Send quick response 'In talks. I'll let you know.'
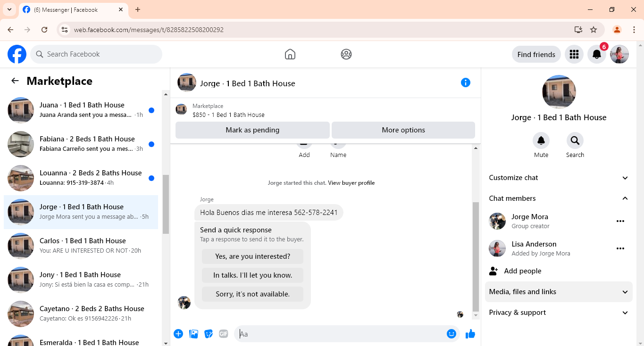Viewport: 644px width, 346px height. pyautogui.click(x=252, y=275)
